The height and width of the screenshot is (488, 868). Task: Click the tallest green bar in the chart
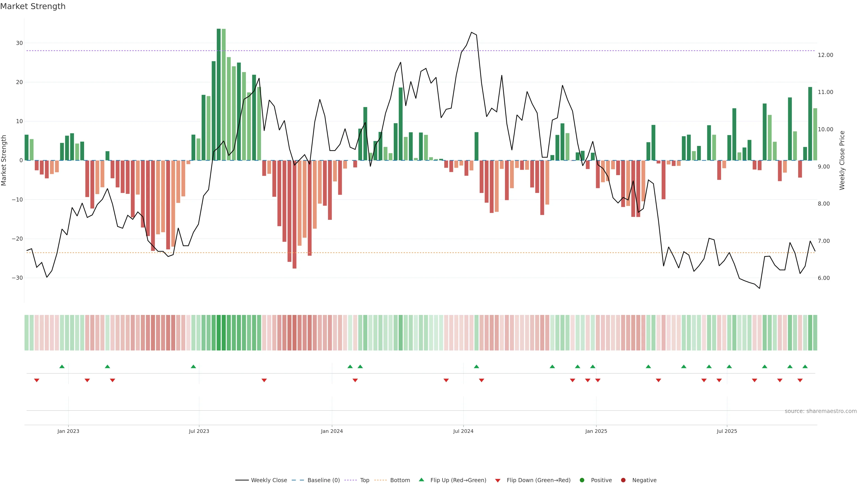(x=219, y=94)
